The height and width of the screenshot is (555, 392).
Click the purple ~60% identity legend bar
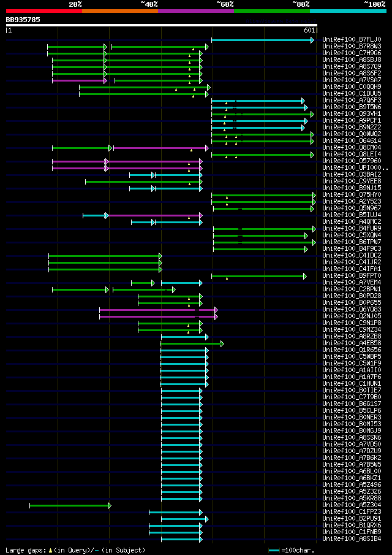196,11
